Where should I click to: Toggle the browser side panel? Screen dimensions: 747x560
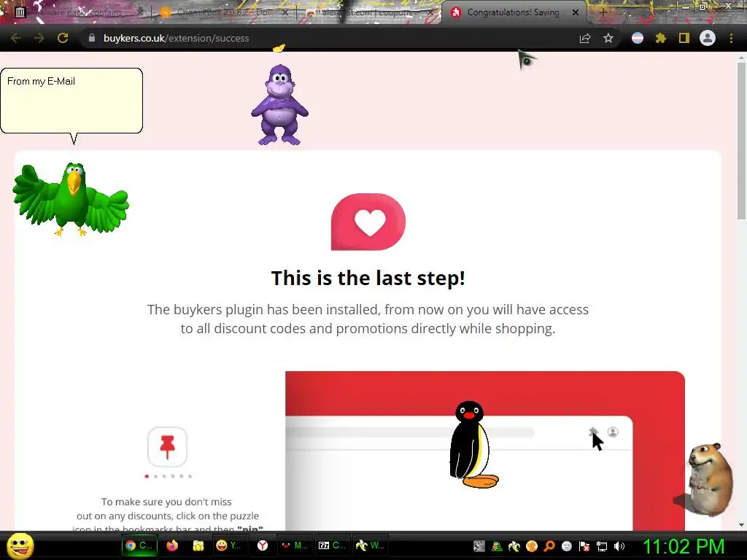pos(684,38)
